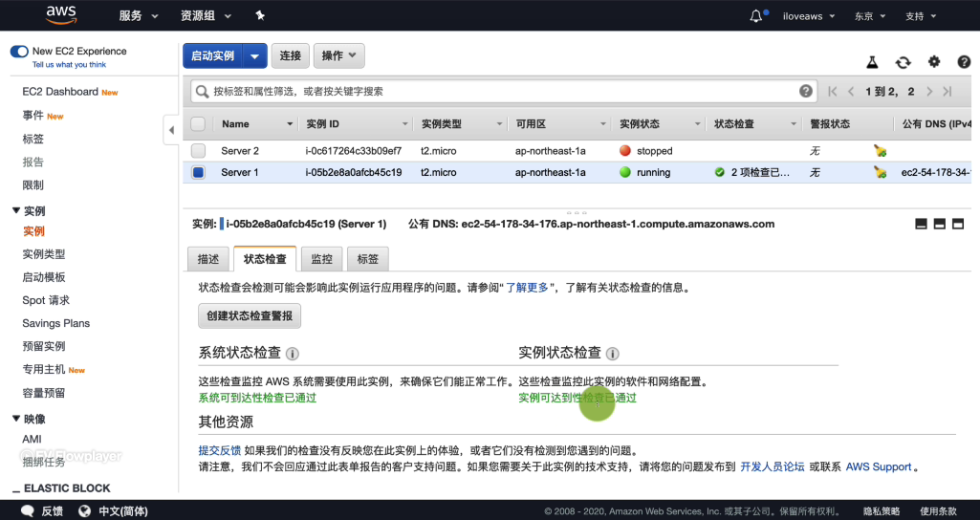
Task: Open 使用条款 footer link
Action: [x=938, y=511]
